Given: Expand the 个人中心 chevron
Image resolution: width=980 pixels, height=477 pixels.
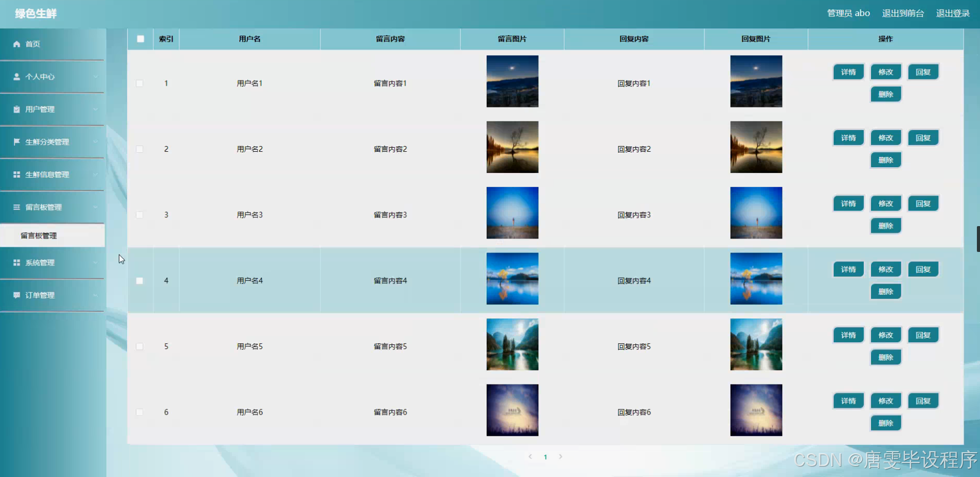Looking at the screenshot, I should 96,77.
